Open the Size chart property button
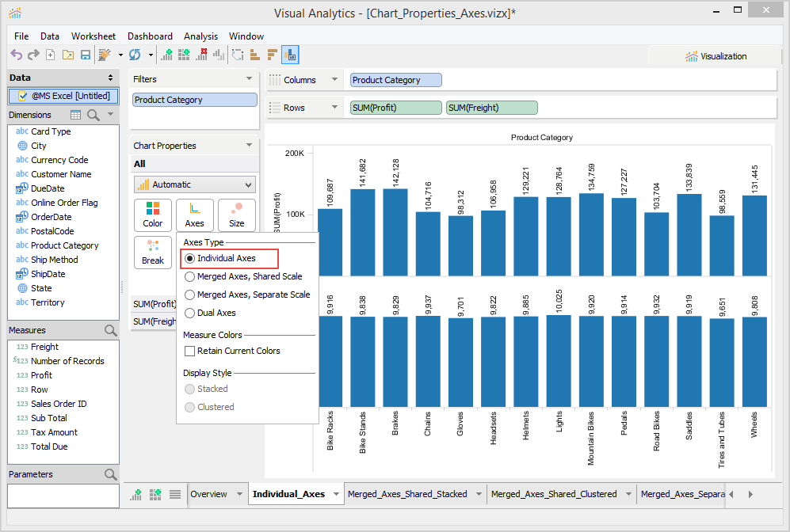790x532 pixels. [236, 215]
